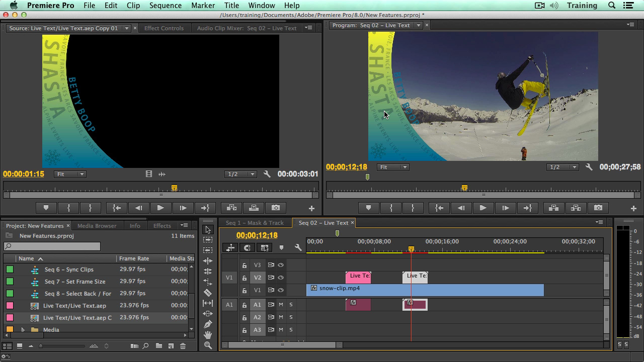This screenshot has height=362, width=644.
Task: Open Program monitor 1/2 resolution dropdown
Action: [x=563, y=167]
